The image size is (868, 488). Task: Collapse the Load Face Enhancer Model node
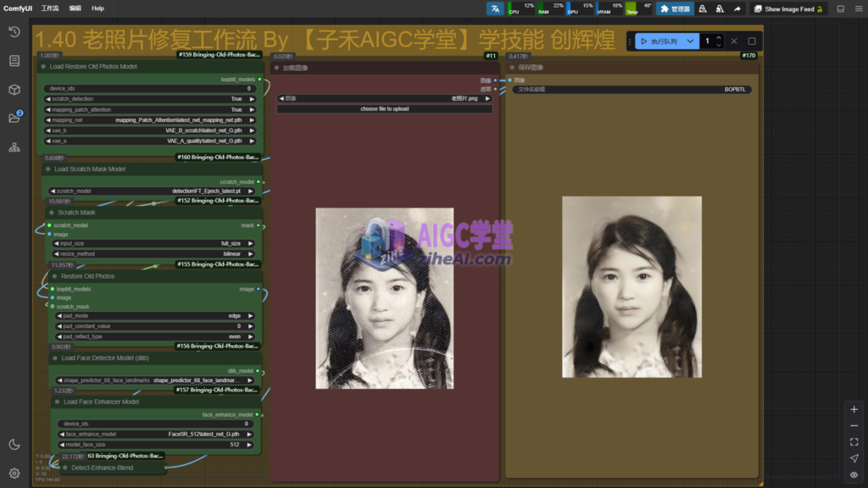pyautogui.click(x=57, y=402)
